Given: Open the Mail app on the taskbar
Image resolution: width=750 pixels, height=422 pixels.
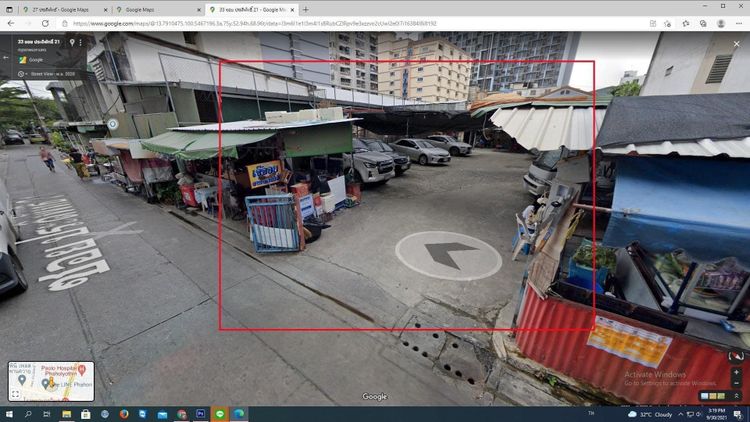Looking at the screenshot, I should 162,414.
